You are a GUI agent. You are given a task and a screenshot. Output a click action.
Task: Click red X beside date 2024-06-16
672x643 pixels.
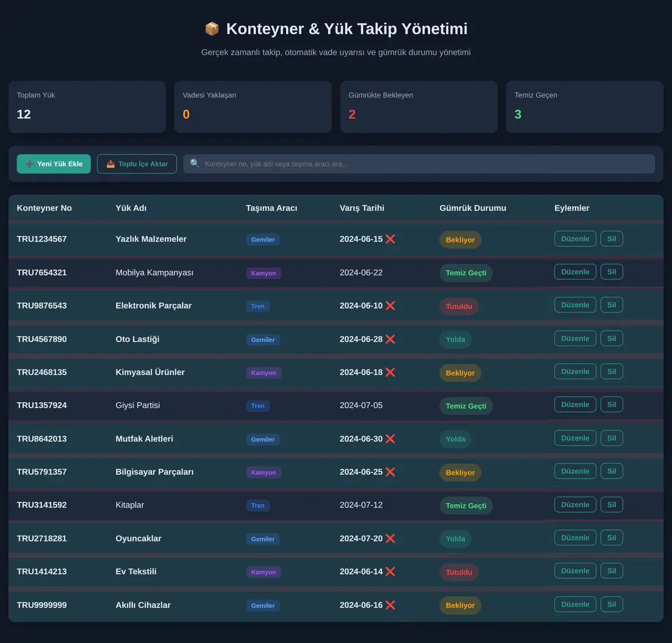tap(390, 605)
